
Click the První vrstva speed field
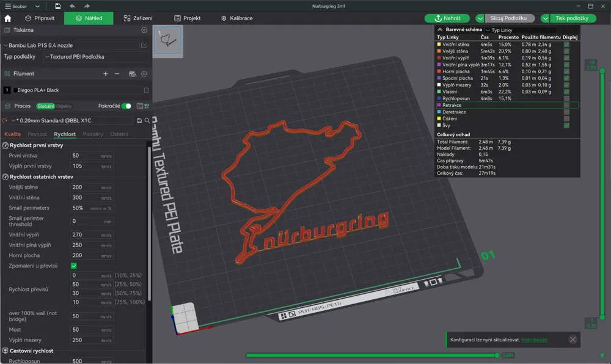[92, 156]
